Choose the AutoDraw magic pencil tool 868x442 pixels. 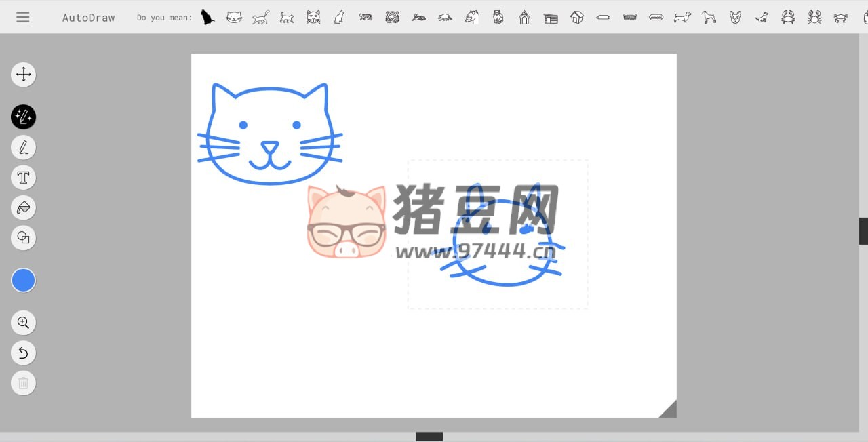pyautogui.click(x=23, y=117)
